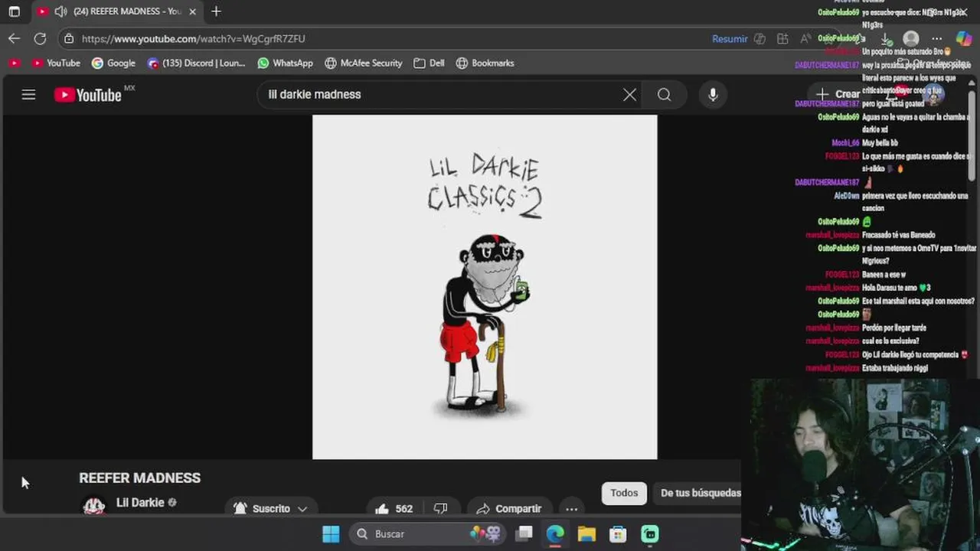Activate the read aloud icon
This screenshot has height=551, width=980.
pyautogui.click(x=805, y=38)
